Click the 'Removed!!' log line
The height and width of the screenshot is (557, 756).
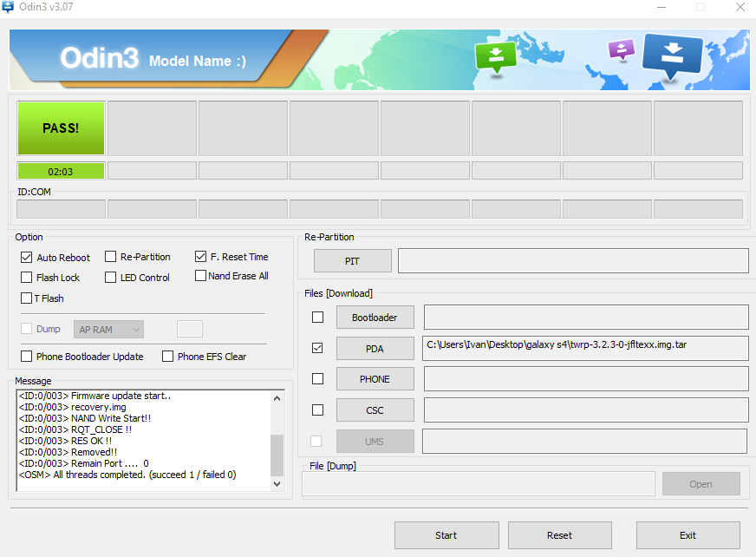[68, 452]
